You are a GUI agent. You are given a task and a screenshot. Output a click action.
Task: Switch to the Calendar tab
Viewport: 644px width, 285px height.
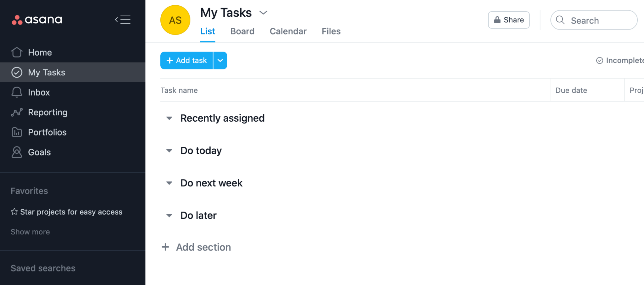[288, 31]
